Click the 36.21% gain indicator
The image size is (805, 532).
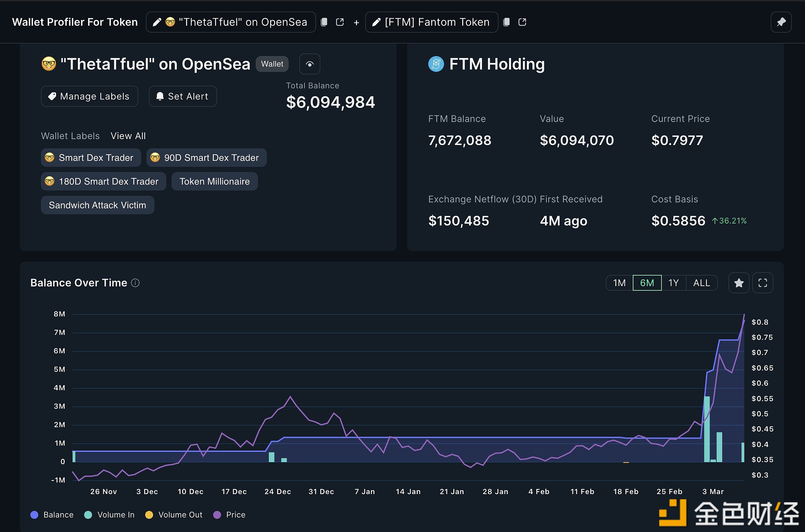click(729, 221)
